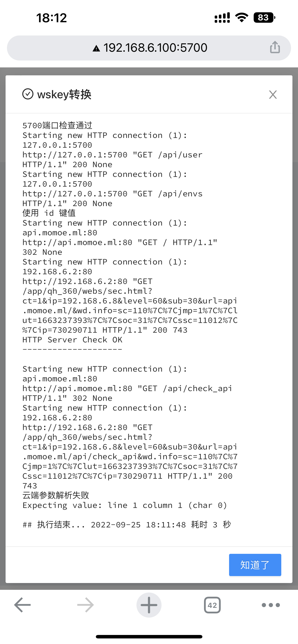This screenshot has width=298, height=644.
Task: Dismiss the dialog with 知道了 button
Action: tap(255, 565)
